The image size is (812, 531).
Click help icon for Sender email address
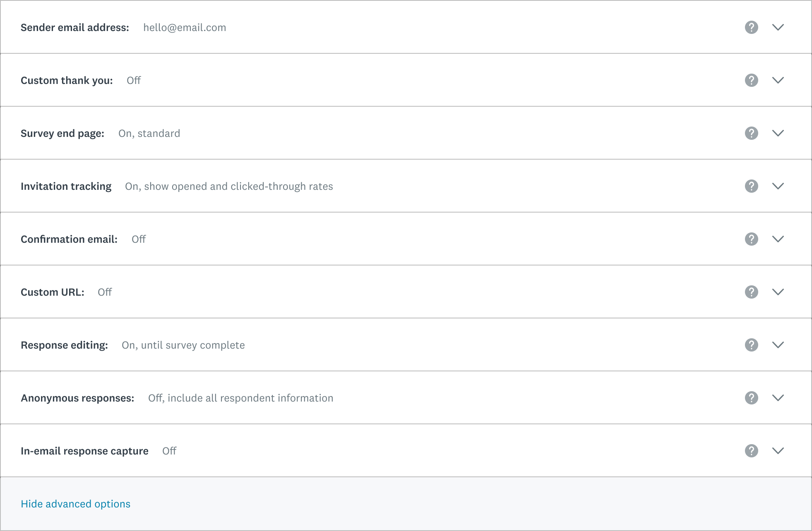(x=751, y=27)
